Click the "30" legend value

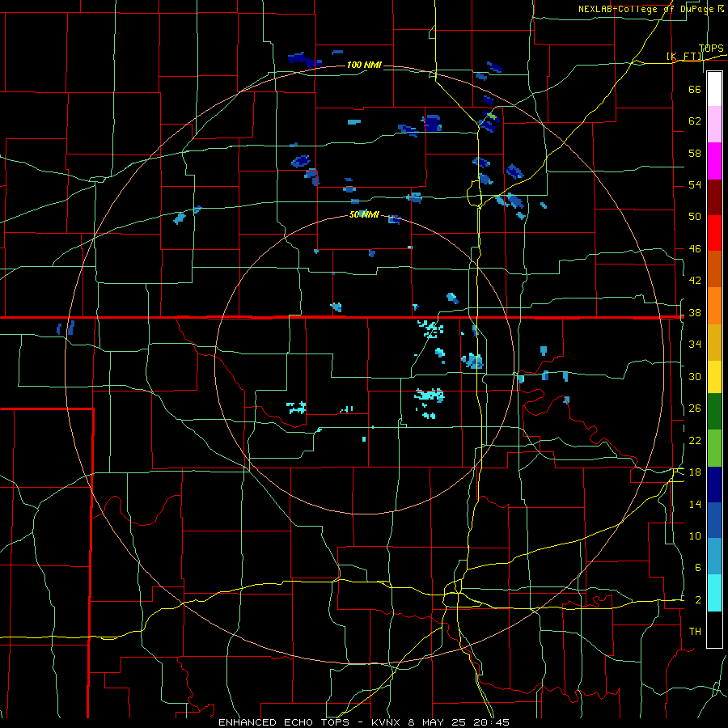[695, 376]
